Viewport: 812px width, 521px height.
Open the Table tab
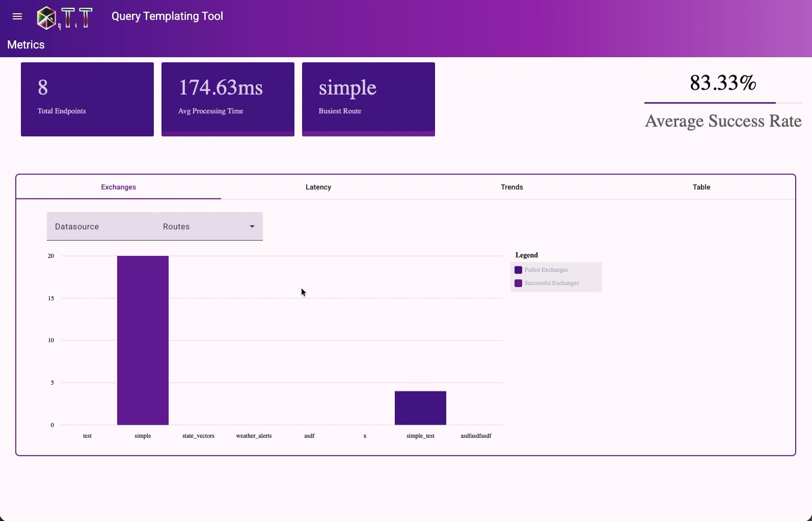(x=701, y=187)
